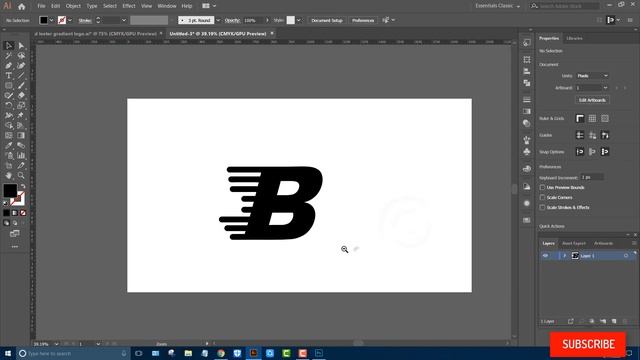This screenshot has width=640, height=360.
Task: Open stroke color dropdown in control bar
Action: (70, 20)
